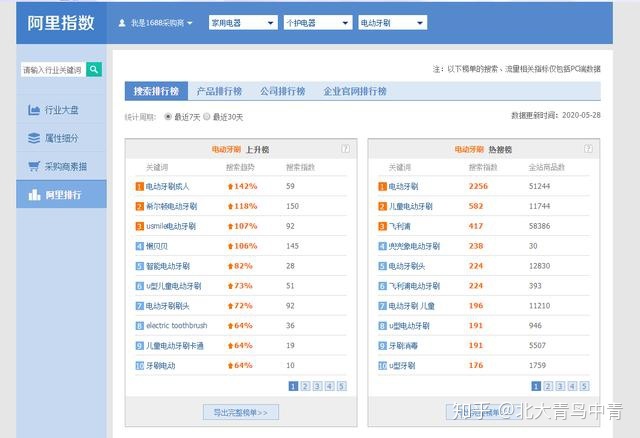640x438 pixels.
Task: Click rank 2 badge beside 希尔顿电动牙刷
Action: point(140,207)
